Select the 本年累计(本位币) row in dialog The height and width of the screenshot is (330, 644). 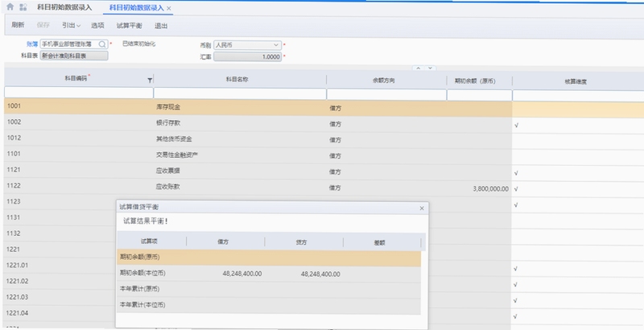tap(269, 305)
